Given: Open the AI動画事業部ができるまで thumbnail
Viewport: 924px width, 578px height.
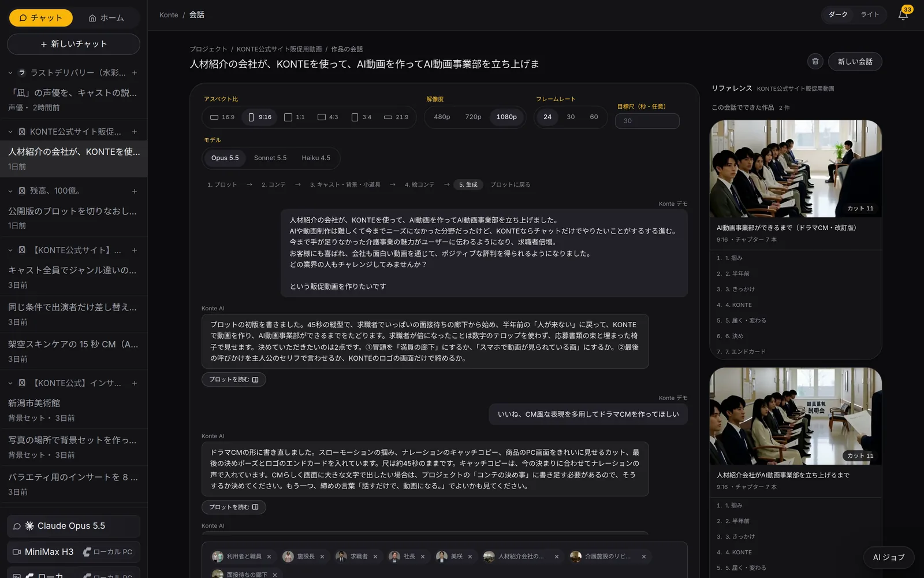Looking at the screenshot, I should (796, 169).
